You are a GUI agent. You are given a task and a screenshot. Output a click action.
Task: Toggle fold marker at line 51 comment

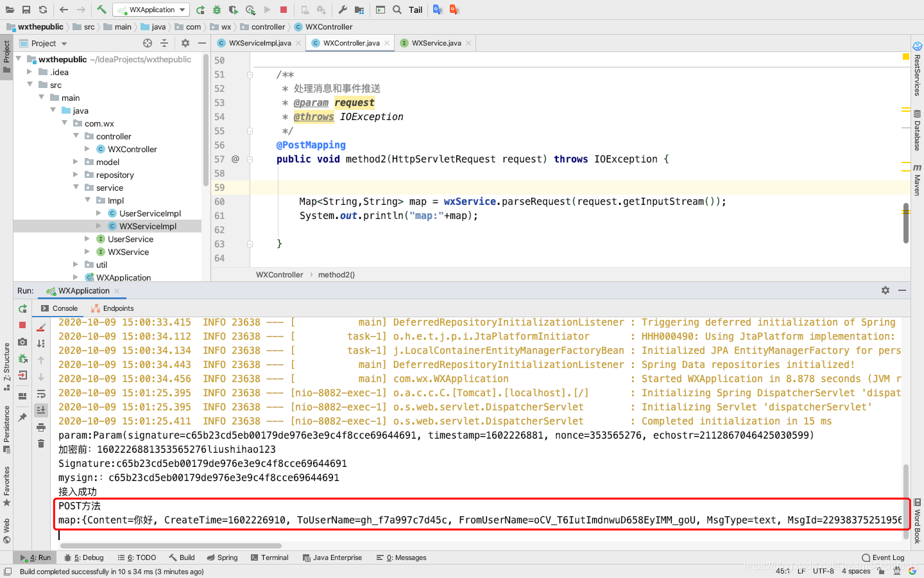point(250,74)
